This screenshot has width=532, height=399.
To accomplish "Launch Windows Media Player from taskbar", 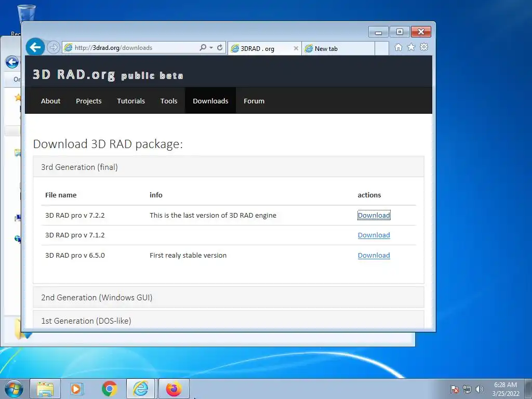I will [77, 389].
